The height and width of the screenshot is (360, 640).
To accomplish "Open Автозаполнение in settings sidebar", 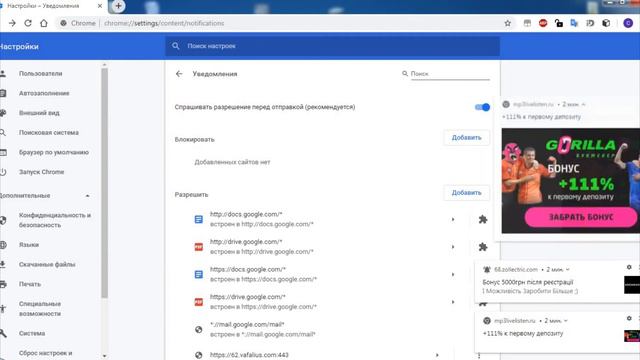I will (44, 93).
